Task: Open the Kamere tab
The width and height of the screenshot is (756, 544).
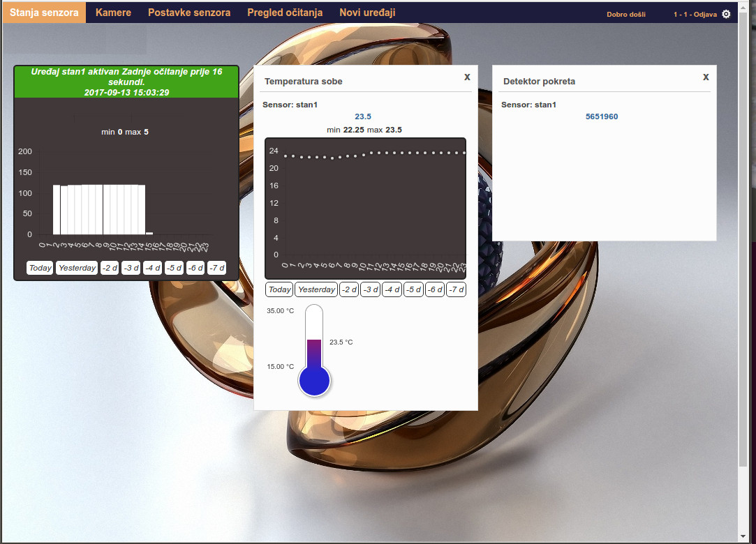Action: (x=113, y=13)
